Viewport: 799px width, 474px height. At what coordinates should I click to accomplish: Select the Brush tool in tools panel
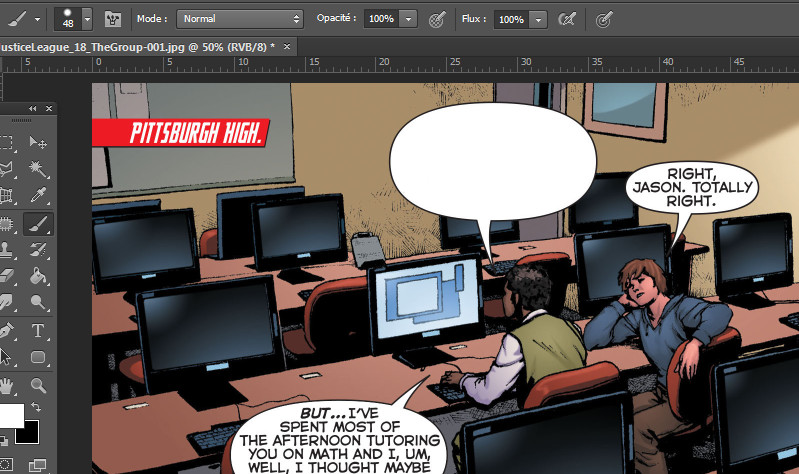pos(38,224)
